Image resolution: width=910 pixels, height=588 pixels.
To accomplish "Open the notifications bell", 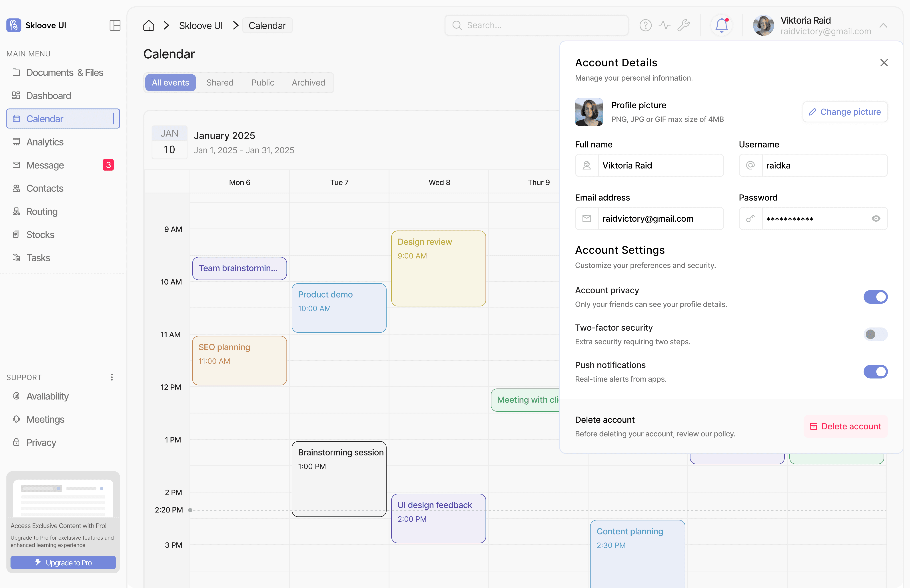I will click(x=721, y=25).
